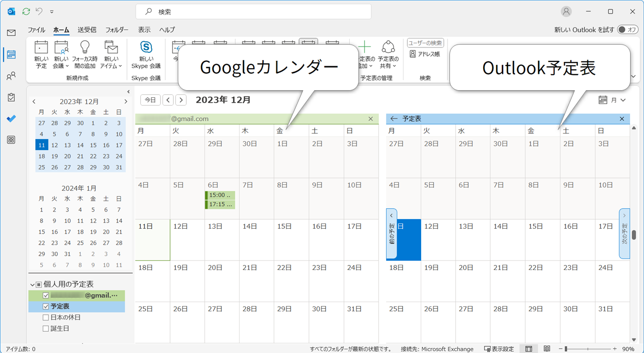
Task: Collapse the 個人用の予定表 group
Action: (33, 284)
